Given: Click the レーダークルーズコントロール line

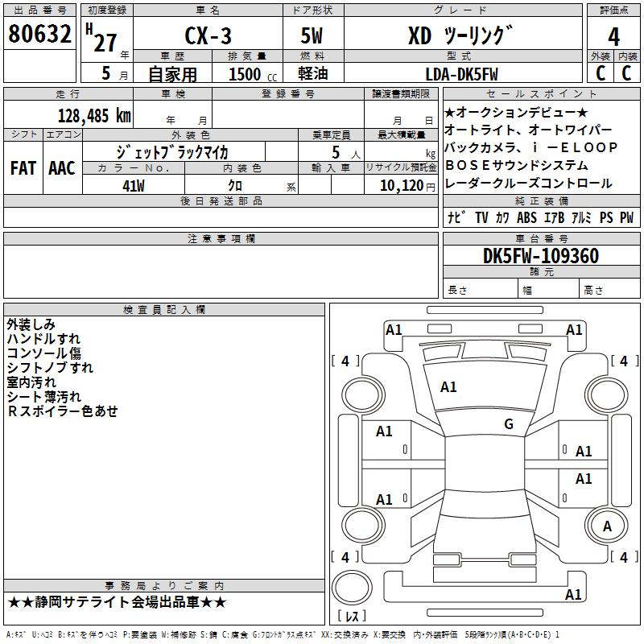Looking at the screenshot, I should pos(528,184).
